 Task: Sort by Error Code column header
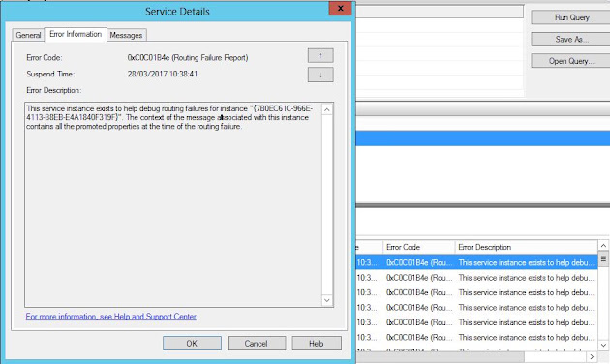pos(419,247)
